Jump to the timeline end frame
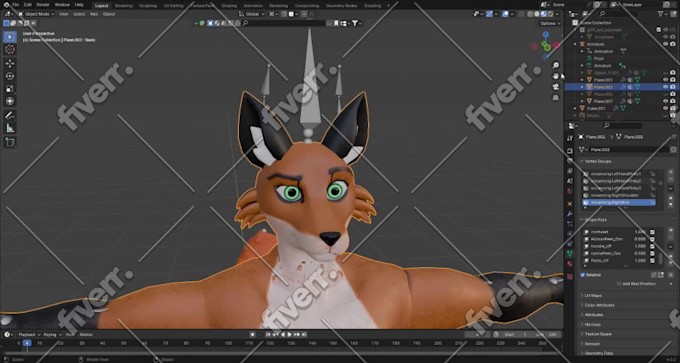Screen dimensions: 680x363 (x=304, y=334)
